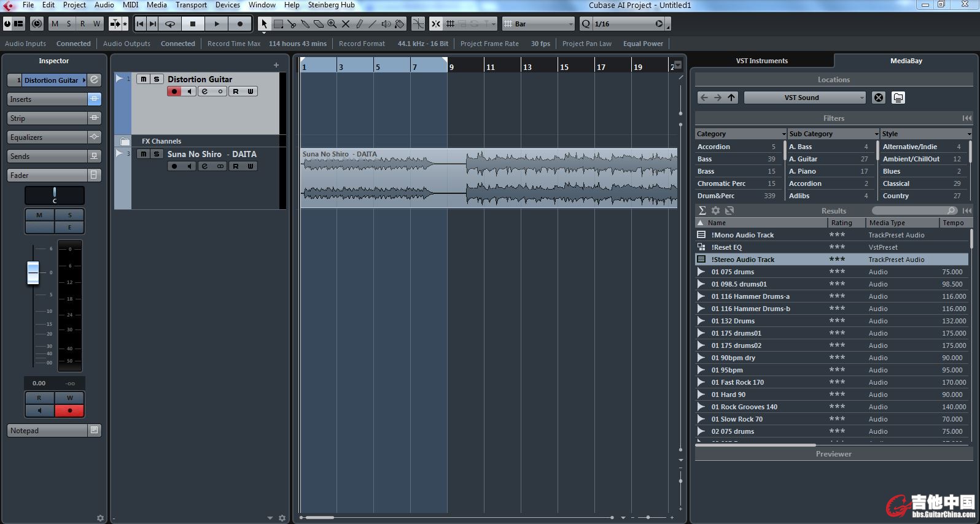Click the inspector volume fader handle
Image resolution: width=980 pixels, height=524 pixels.
coord(33,272)
